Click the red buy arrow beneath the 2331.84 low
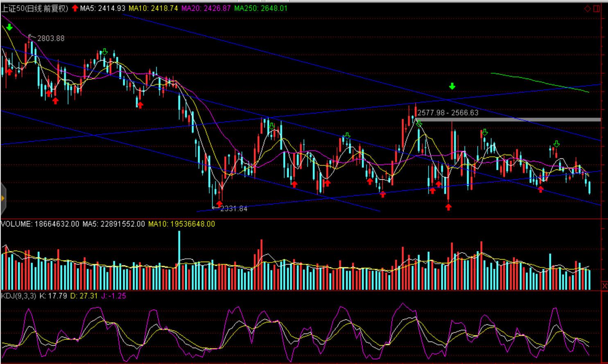 point(219,203)
